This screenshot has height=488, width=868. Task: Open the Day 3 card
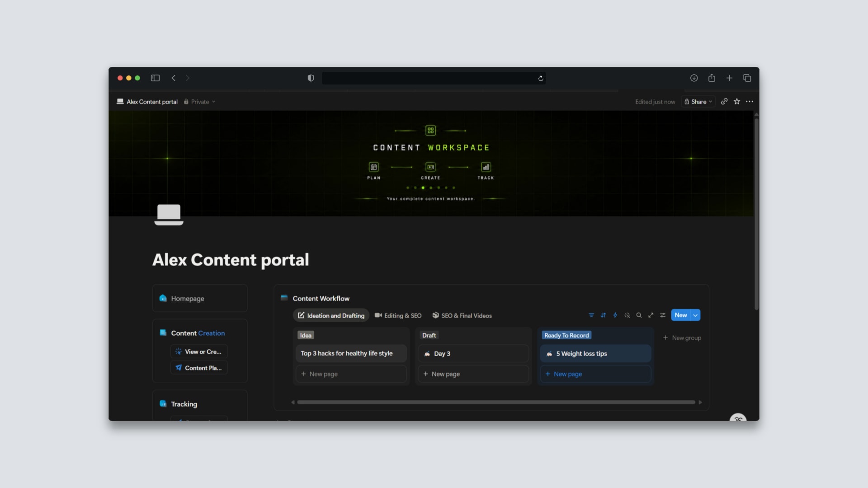(x=473, y=353)
